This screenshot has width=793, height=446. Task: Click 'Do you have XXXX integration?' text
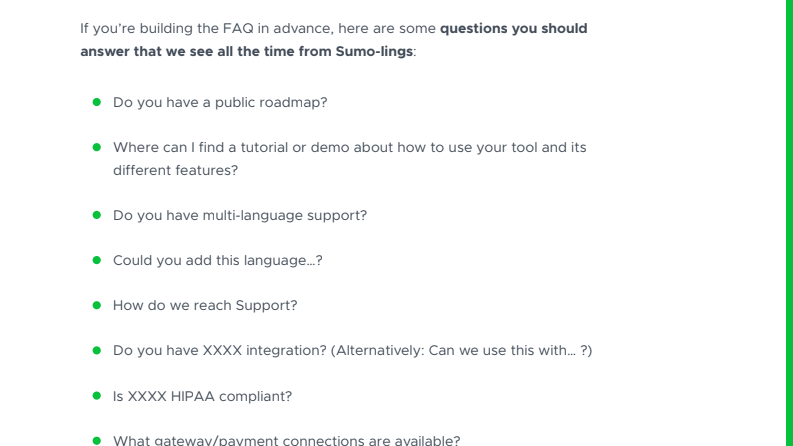(x=219, y=350)
